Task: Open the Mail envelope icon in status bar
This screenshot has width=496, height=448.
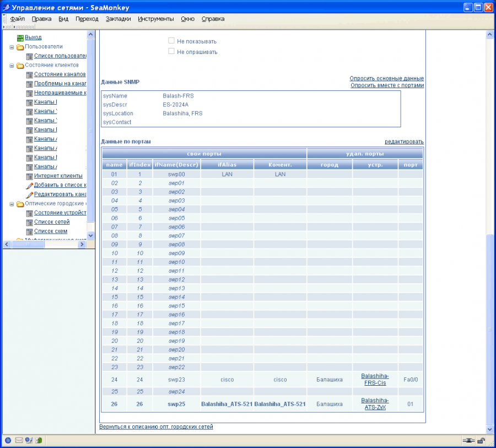Action: point(19,440)
